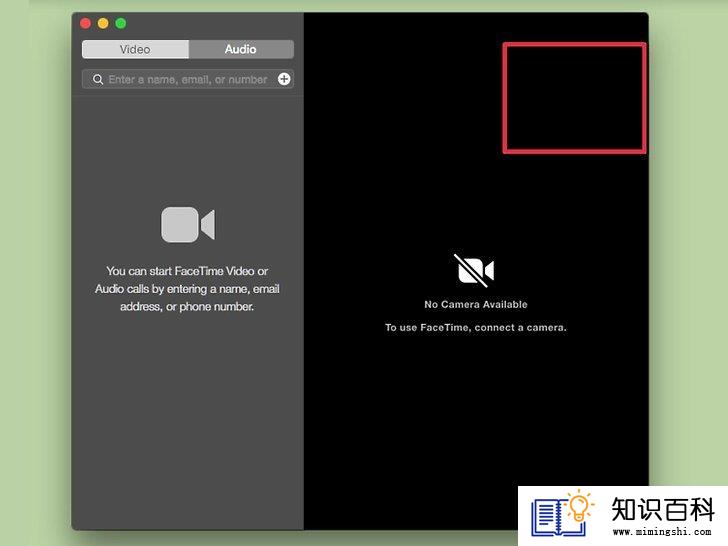Click the crossed-out camera icon
This screenshot has height=546, width=728.
point(475,270)
